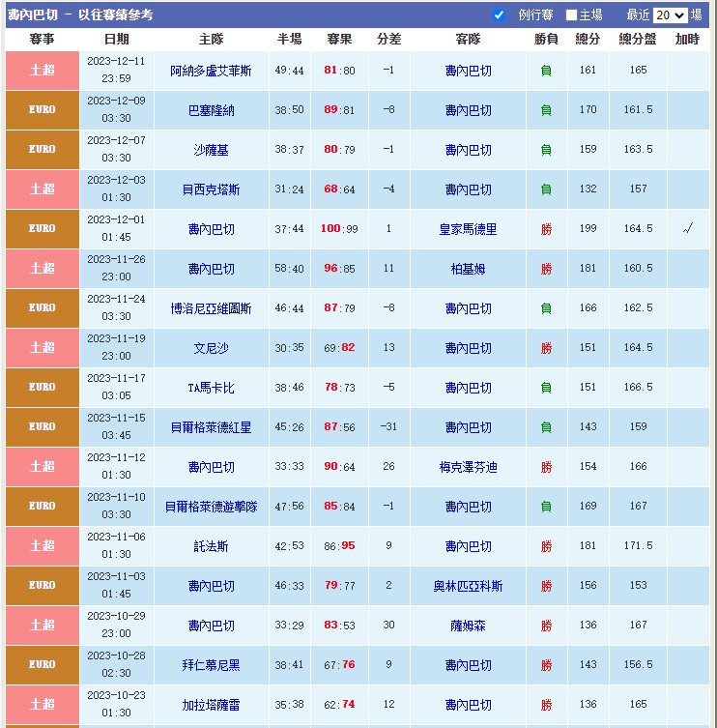This screenshot has width=717, height=728.
Task: Open team 拜仁慕尼黑 link
Action: (211, 665)
